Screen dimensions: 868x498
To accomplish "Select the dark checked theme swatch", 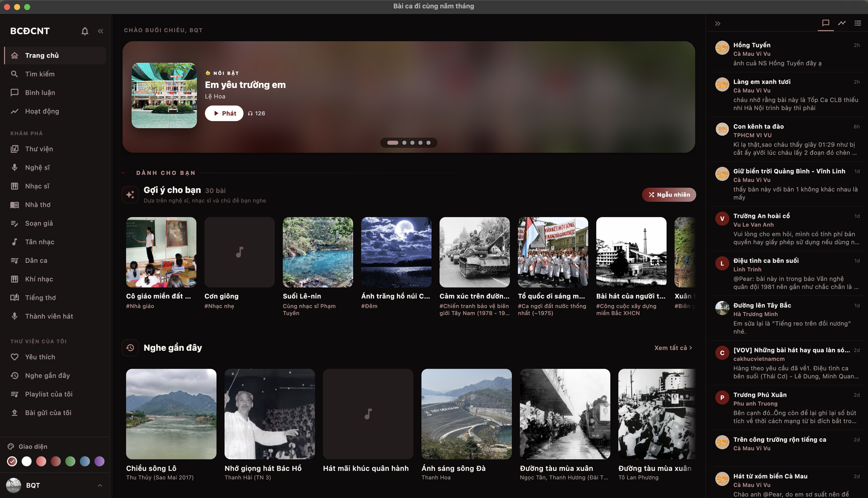I will coord(12,461).
